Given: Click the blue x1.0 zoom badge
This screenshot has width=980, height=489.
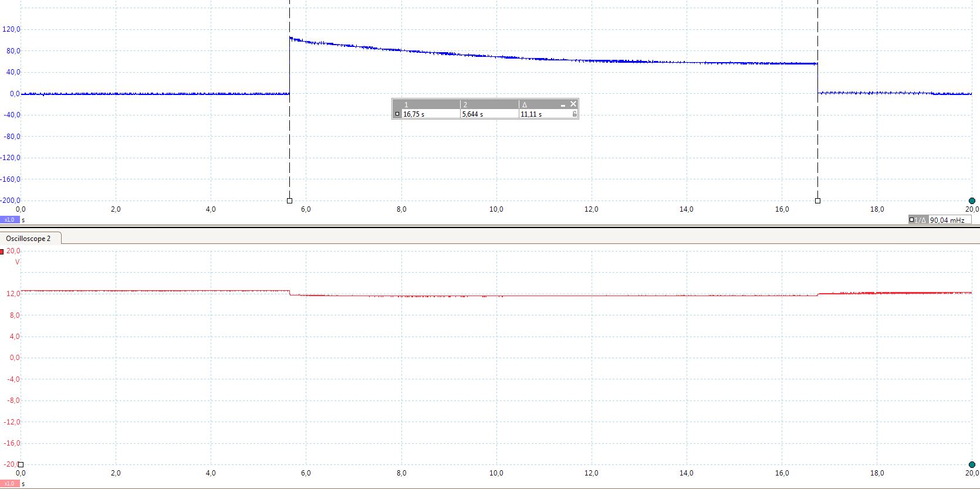Looking at the screenshot, I should pos(9,220).
